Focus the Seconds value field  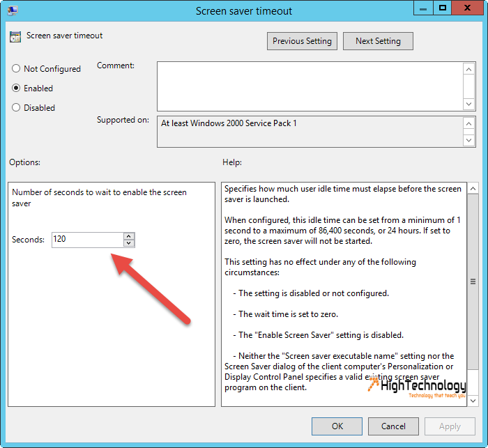coord(87,240)
